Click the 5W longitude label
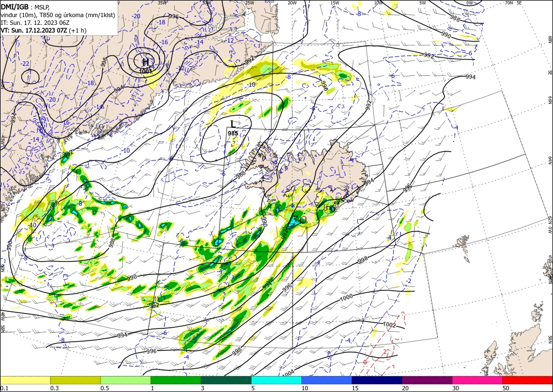The image size is (553, 392). pyautogui.click(x=423, y=3)
